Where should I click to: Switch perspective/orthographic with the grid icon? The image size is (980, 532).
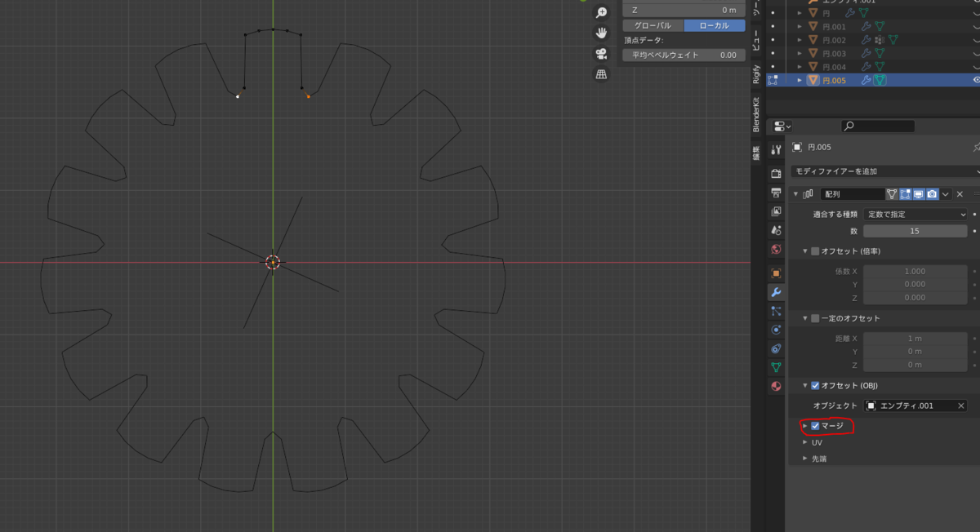coord(601,73)
